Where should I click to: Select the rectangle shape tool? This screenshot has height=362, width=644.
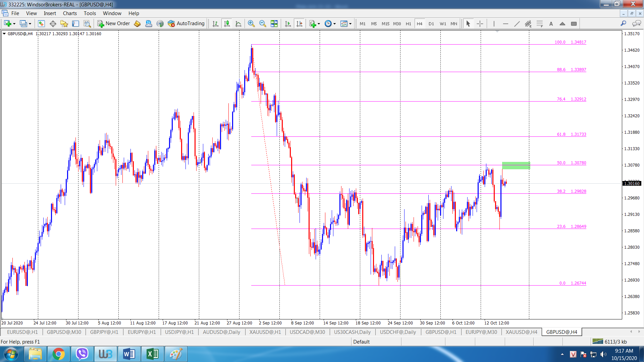pos(574,23)
